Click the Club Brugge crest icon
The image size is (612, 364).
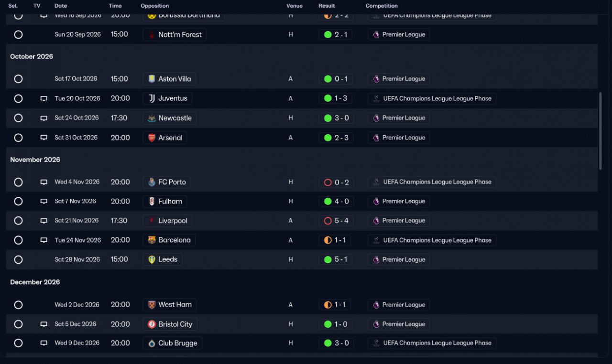coord(152,343)
